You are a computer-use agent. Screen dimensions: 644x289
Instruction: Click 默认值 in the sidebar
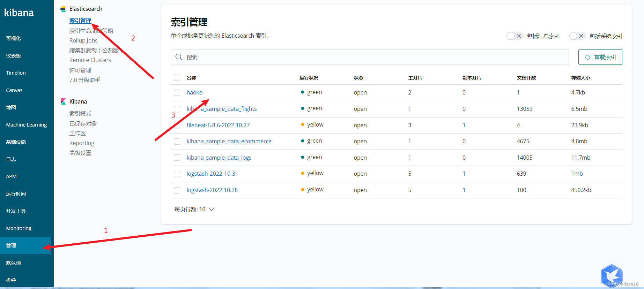point(14,263)
